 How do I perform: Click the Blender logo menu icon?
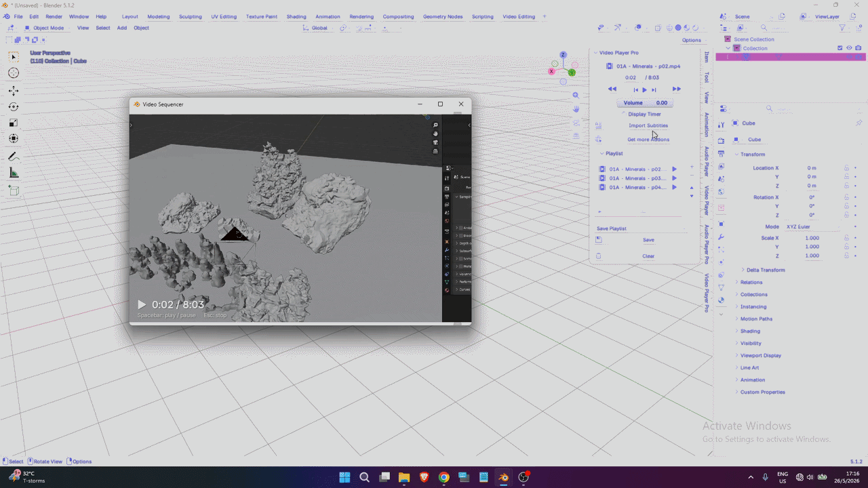coord(6,16)
